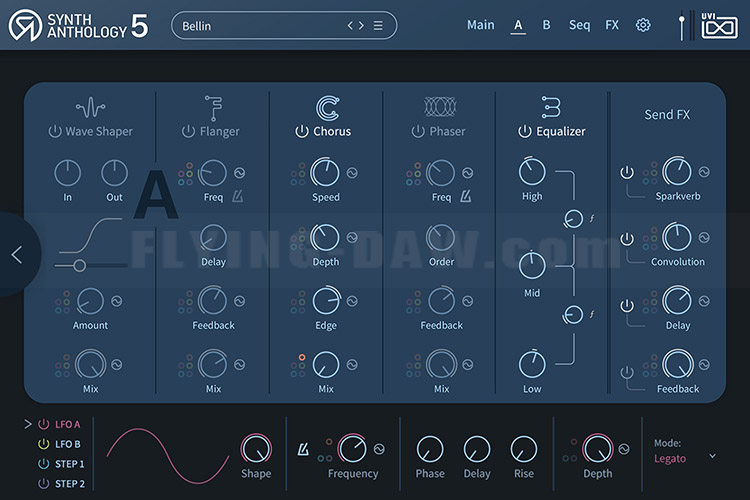
Task: Toggle the Chorus power button
Action: coord(301,131)
